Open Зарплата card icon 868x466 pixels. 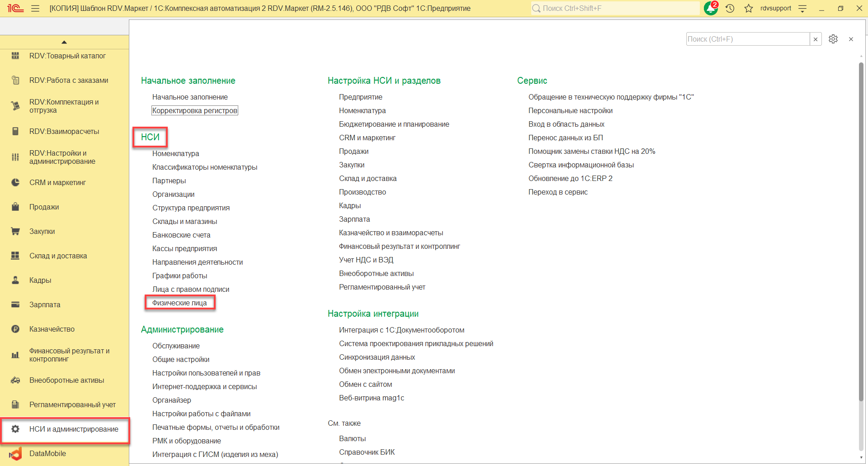[15, 304]
